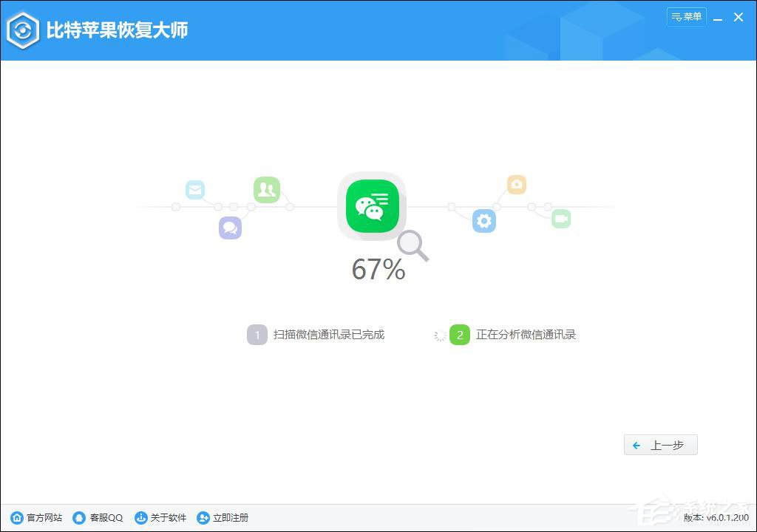Click the envelope message icon left of contacts
The width and height of the screenshot is (757, 532).
[x=194, y=189]
